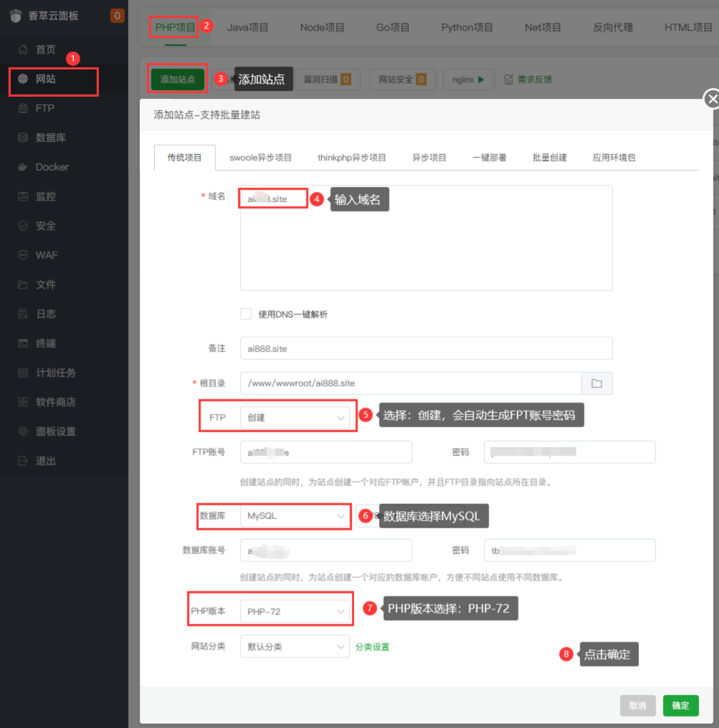Enable 使用DNS一键解析 checkbox
The height and width of the screenshot is (728, 719).
pos(246,314)
